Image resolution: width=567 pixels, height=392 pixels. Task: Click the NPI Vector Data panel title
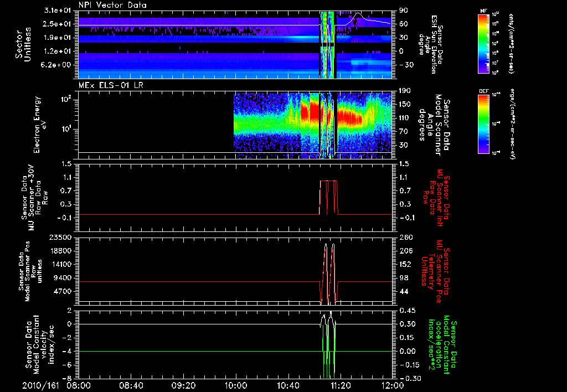point(112,5)
